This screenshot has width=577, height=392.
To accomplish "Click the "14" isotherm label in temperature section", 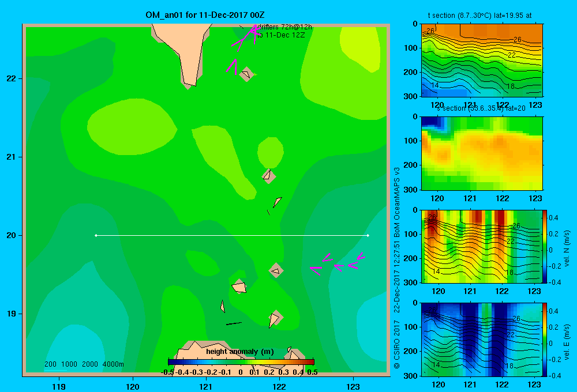I will click(435, 85).
